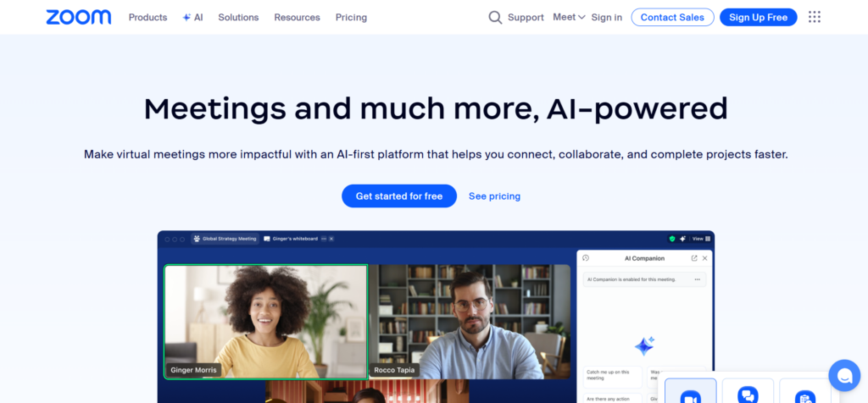The height and width of the screenshot is (403, 868).
Task: Click the Sign Up Free button
Action: pyautogui.click(x=759, y=17)
